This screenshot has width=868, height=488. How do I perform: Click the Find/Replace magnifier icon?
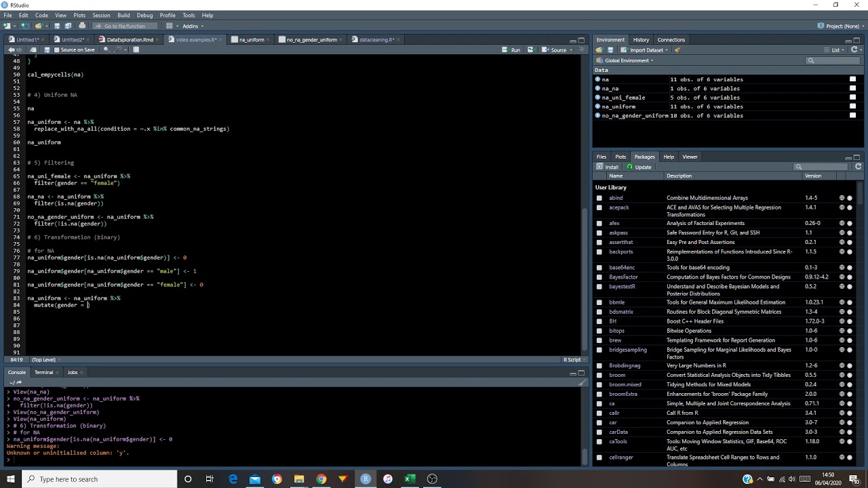[x=106, y=50]
